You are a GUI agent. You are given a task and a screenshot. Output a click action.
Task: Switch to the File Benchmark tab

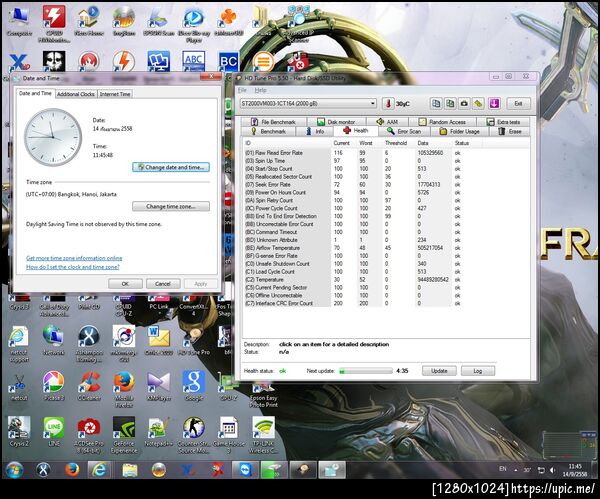[273, 122]
